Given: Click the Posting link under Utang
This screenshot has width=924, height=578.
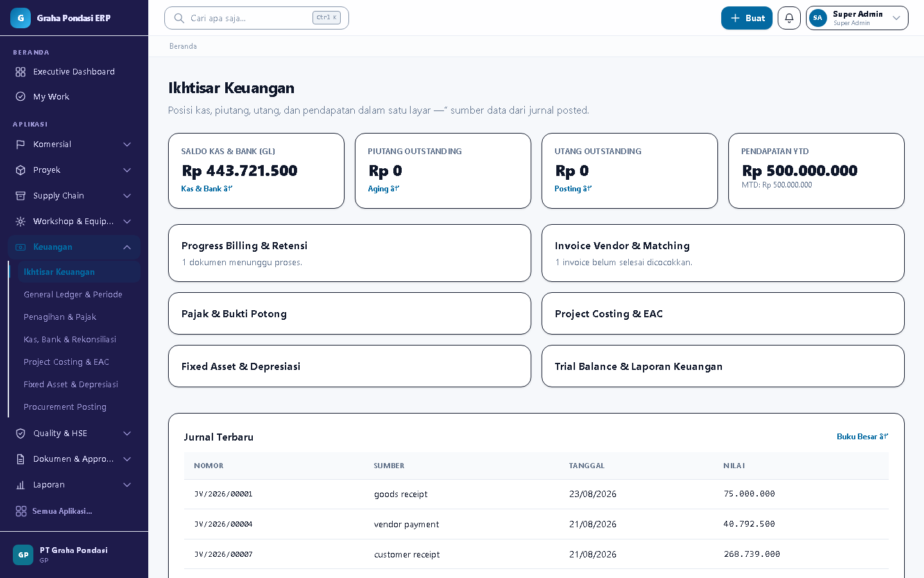Looking at the screenshot, I should click(x=573, y=189).
